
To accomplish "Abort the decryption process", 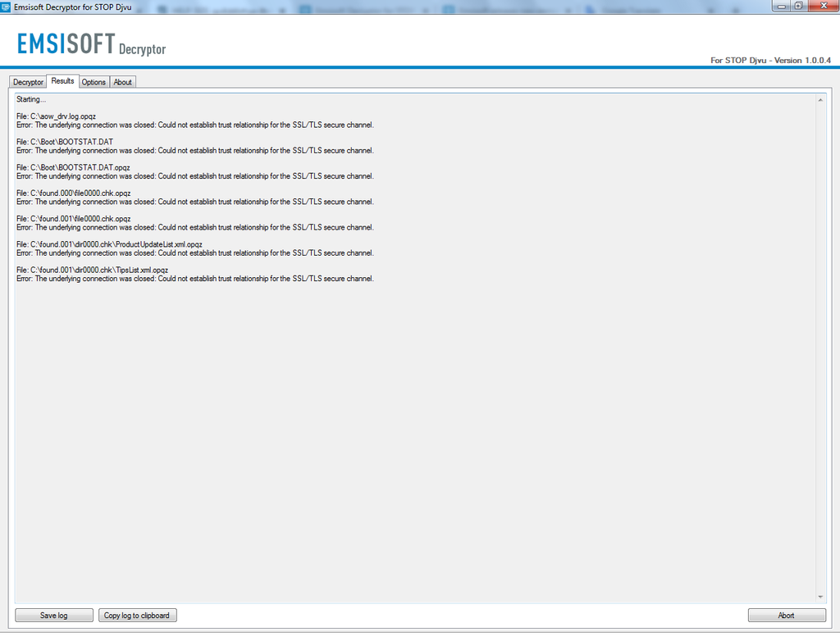I will pos(787,616).
